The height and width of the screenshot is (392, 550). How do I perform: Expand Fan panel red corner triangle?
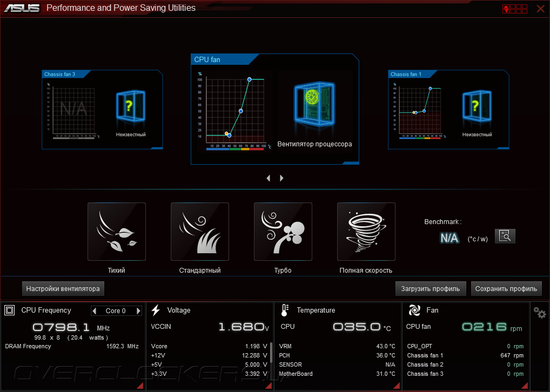point(525,386)
